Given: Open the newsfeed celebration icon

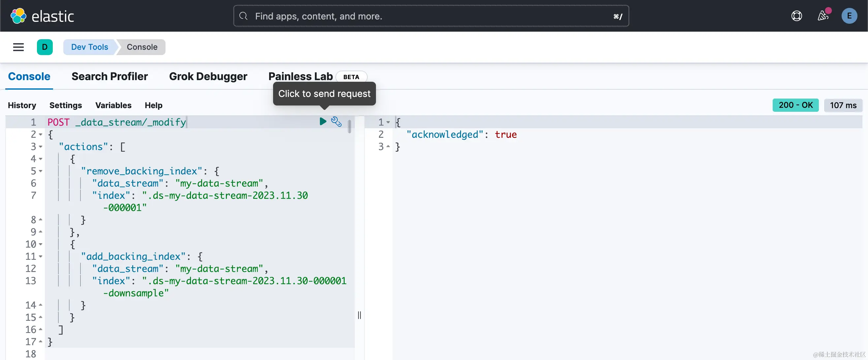Looking at the screenshot, I should pos(822,16).
